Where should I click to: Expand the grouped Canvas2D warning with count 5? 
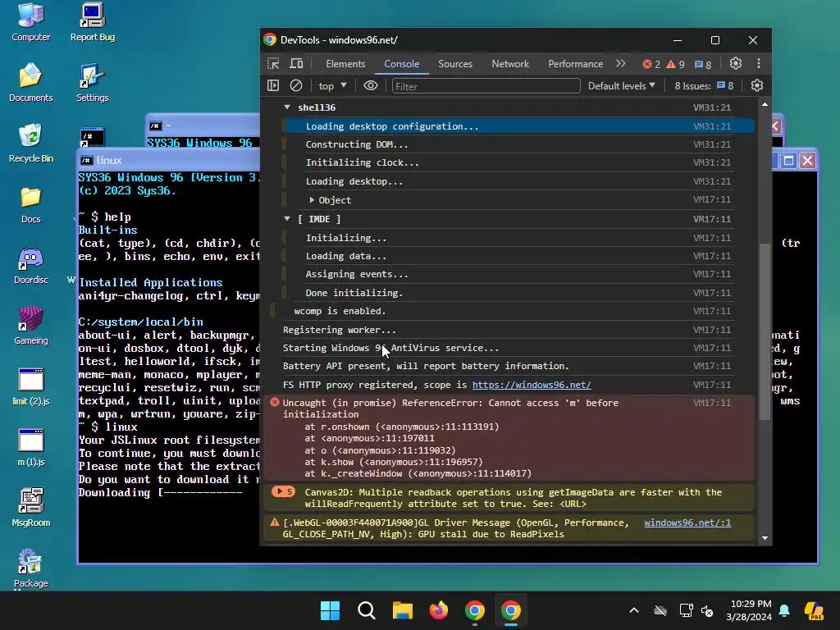[x=283, y=491]
